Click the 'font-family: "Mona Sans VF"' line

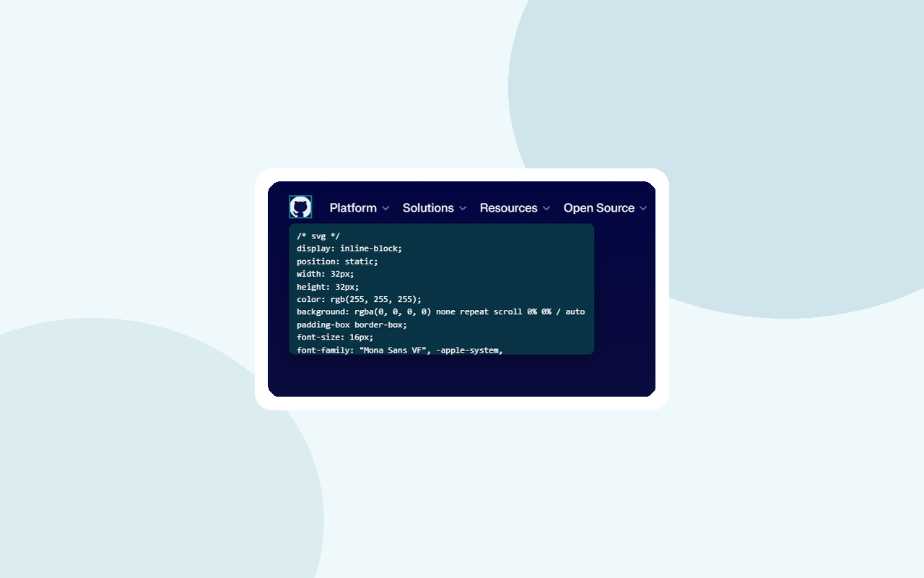coord(400,350)
